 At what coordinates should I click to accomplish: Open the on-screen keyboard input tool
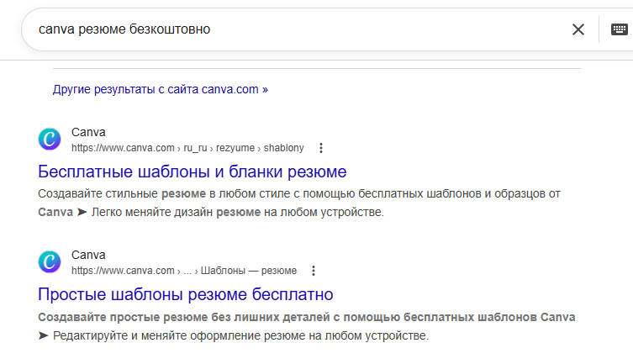619,29
